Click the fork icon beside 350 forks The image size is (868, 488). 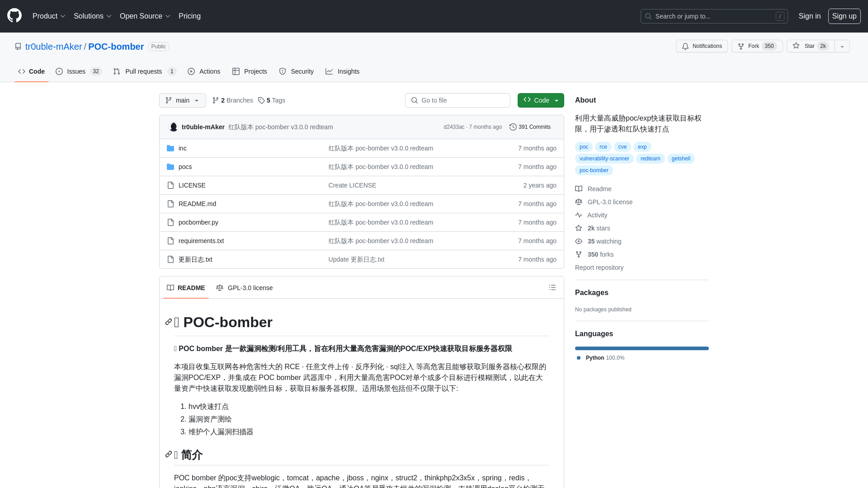pyautogui.click(x=579, y=254)
